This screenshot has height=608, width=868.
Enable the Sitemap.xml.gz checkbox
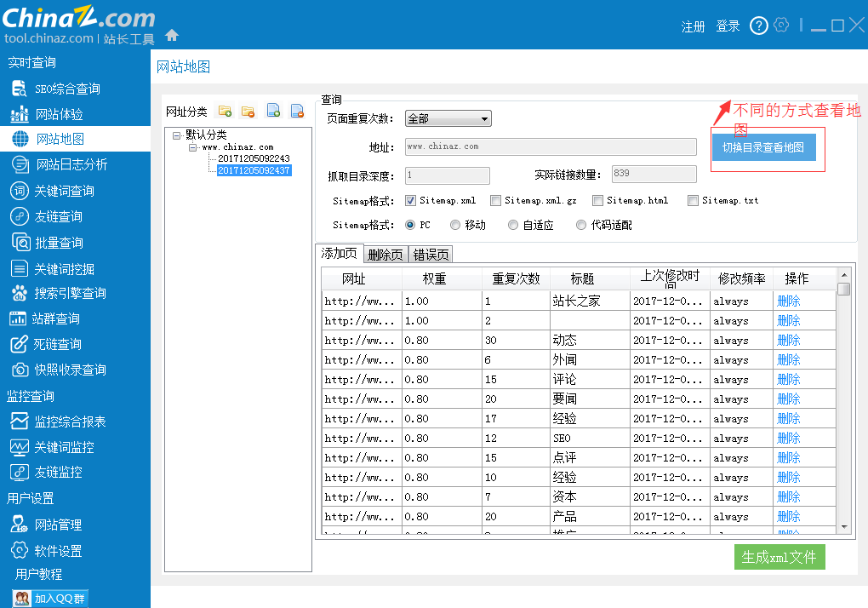[x=495, y=200]
